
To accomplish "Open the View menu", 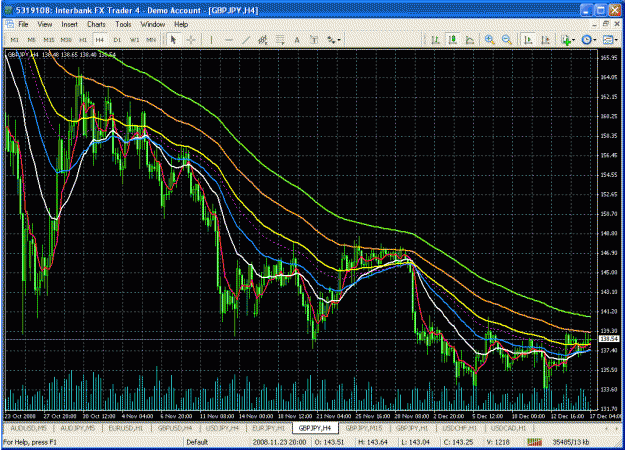I will [x=45, y=24].
